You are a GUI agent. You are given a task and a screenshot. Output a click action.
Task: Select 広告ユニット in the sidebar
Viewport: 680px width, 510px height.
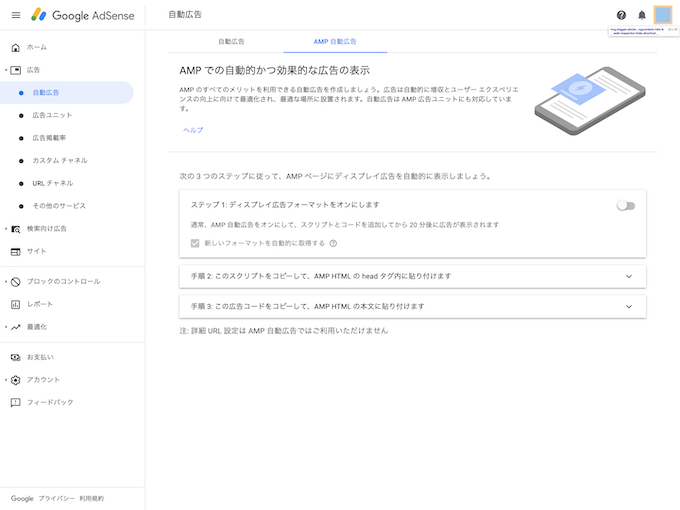click(x=52, y=115)
